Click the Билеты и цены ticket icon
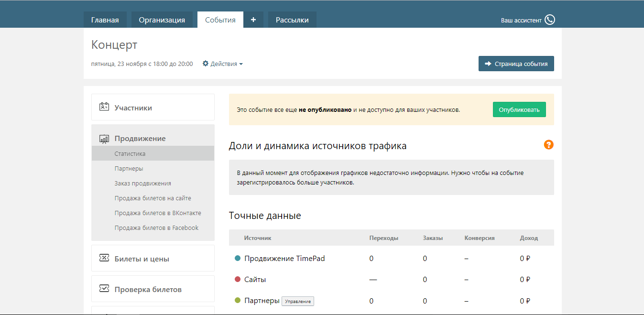The image size is (644, 315). 104,259
